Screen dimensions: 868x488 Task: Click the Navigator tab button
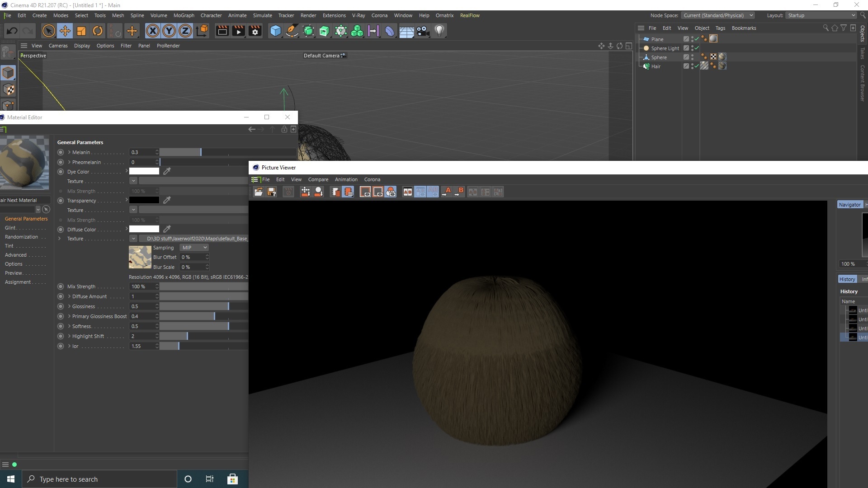(x=849, y=205)
